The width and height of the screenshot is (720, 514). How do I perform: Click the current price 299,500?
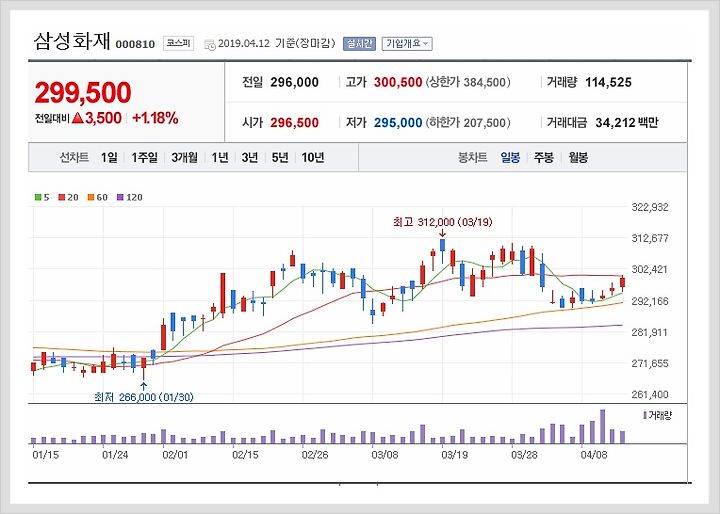click(83, 92)
